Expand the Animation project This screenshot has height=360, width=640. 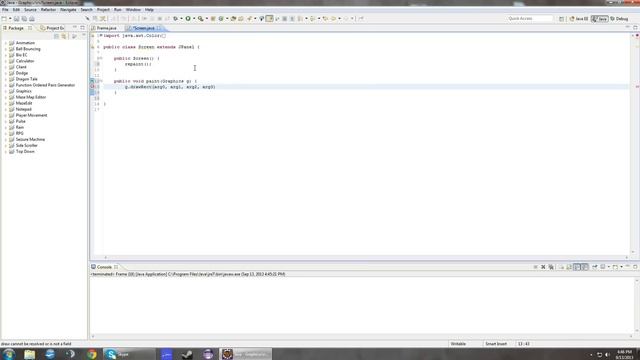pyautogui.click(x=6, y=43)
